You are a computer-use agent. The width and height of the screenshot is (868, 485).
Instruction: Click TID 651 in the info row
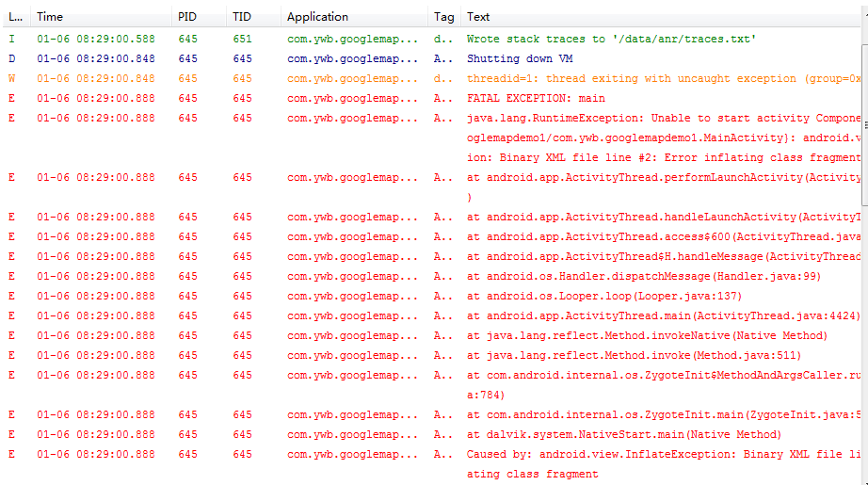(242, 39)
